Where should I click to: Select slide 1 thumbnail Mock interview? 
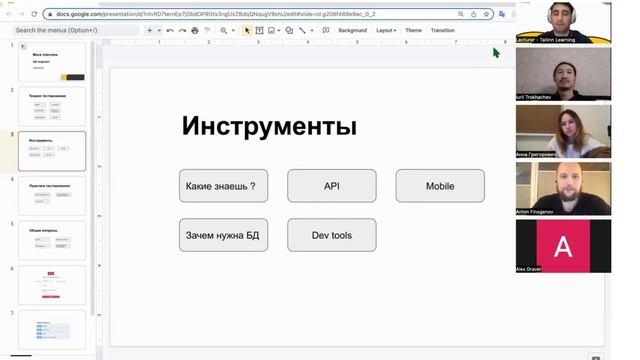52,62
